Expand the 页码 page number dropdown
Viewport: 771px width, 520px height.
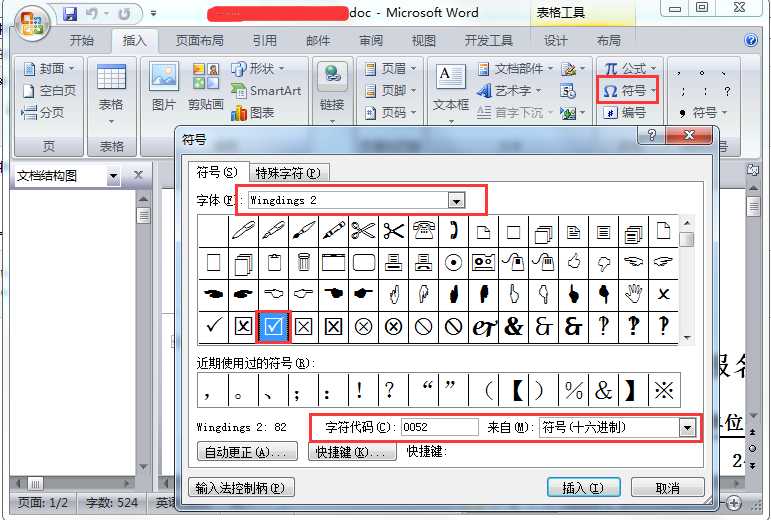[413, 113]
